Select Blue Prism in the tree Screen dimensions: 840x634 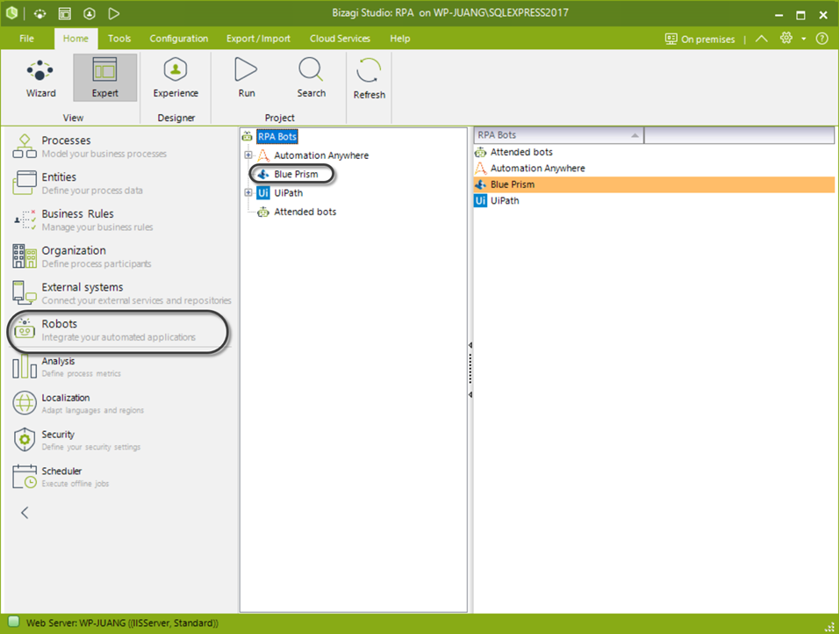(x=296, y=174)
